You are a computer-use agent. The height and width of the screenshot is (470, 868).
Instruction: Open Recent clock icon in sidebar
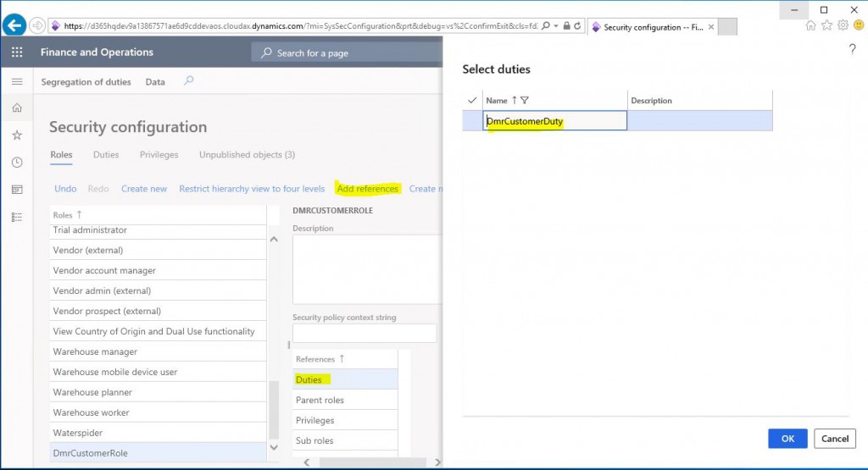click(x=17, y=162)
